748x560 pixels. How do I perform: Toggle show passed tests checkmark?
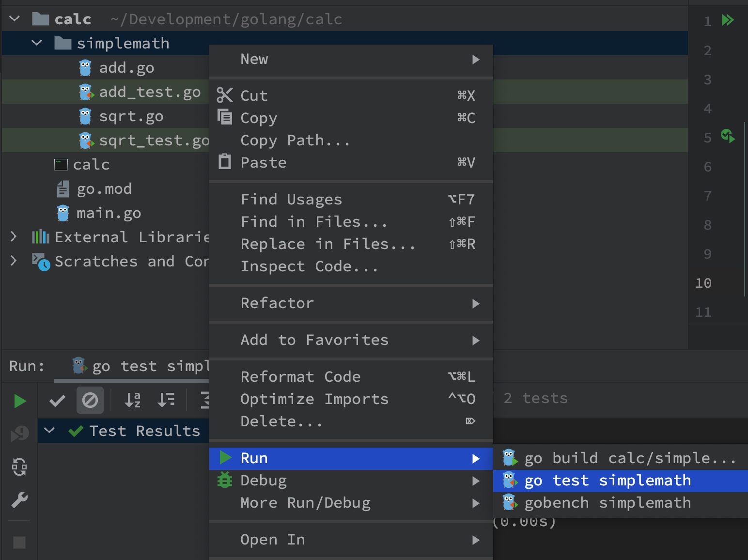point(58,400)
